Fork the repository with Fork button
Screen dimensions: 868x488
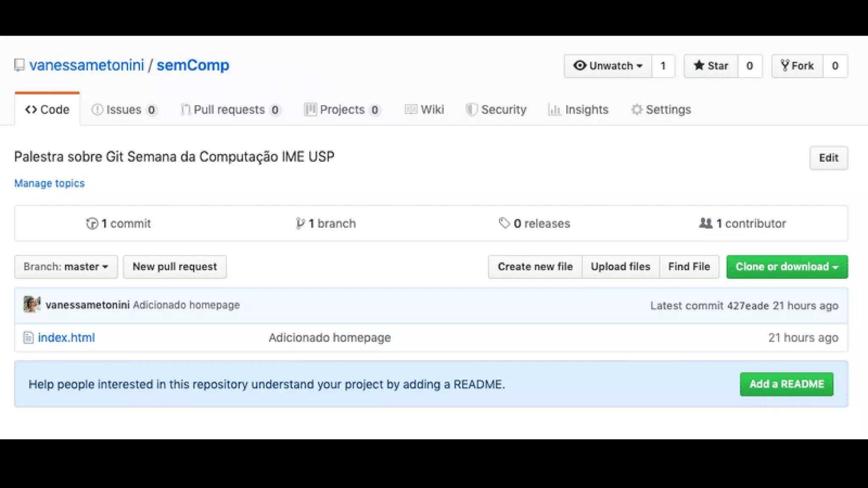[797, 66]
